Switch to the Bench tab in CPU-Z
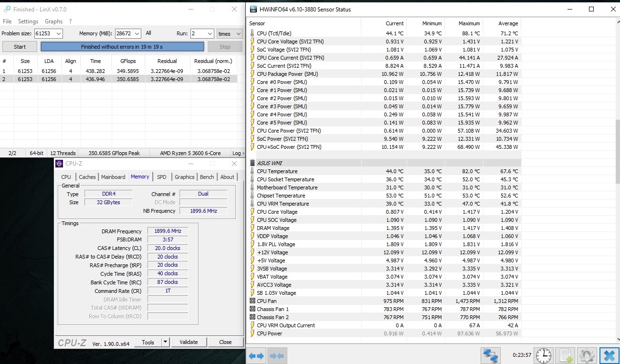The height and width of the screenshot is (364, 620). click(x=207, y=177)
